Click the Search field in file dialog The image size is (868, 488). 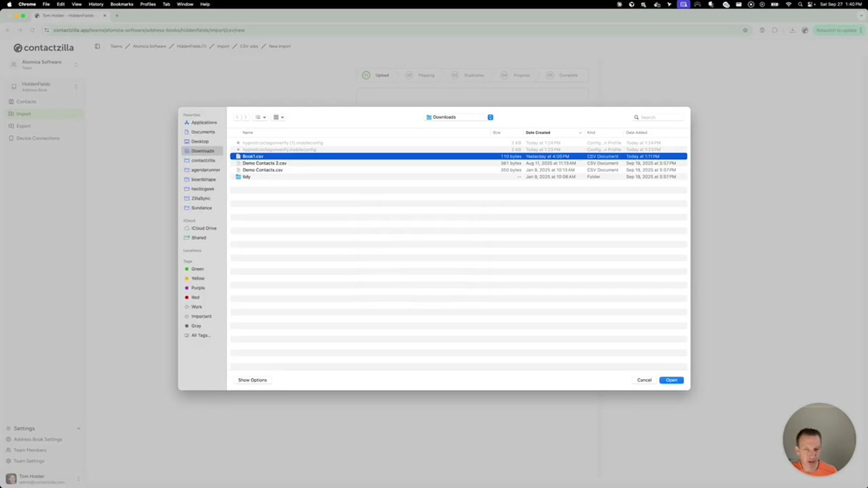click(x=659, y=117)
